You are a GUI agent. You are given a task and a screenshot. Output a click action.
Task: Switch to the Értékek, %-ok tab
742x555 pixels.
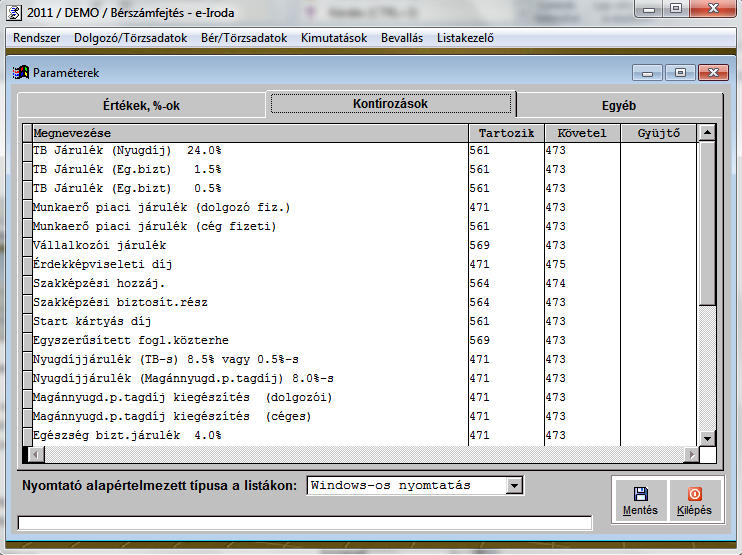point(141,105)
